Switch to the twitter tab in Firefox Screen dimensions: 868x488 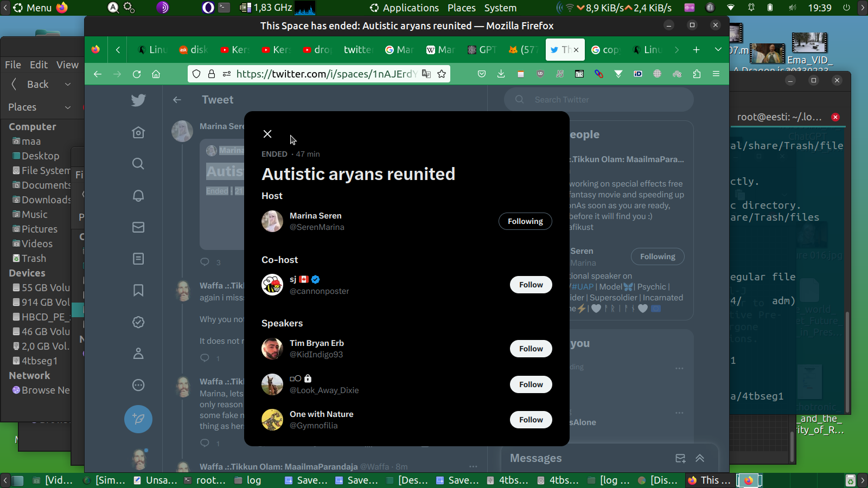tap(358, 50)
